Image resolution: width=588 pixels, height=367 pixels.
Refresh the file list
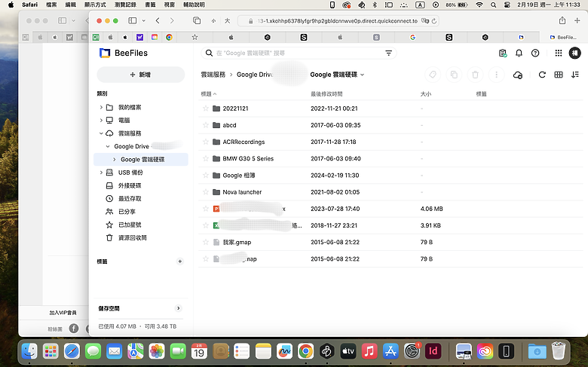[x=542, y=75]
